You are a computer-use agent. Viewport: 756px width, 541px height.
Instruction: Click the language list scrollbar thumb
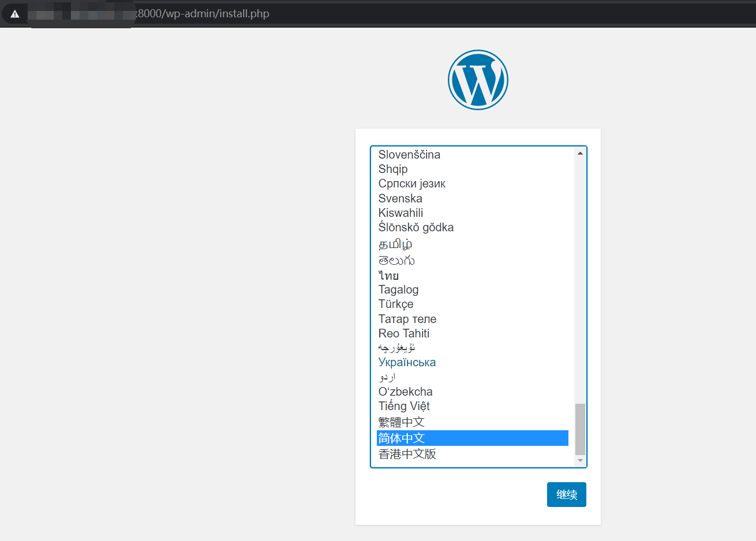click(580, 430)
